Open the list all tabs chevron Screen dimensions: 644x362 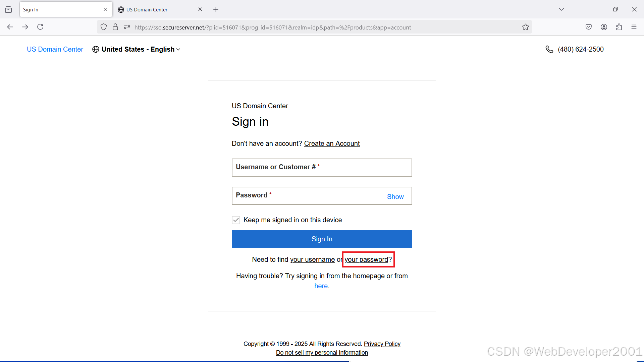click(x=561, y=9)
